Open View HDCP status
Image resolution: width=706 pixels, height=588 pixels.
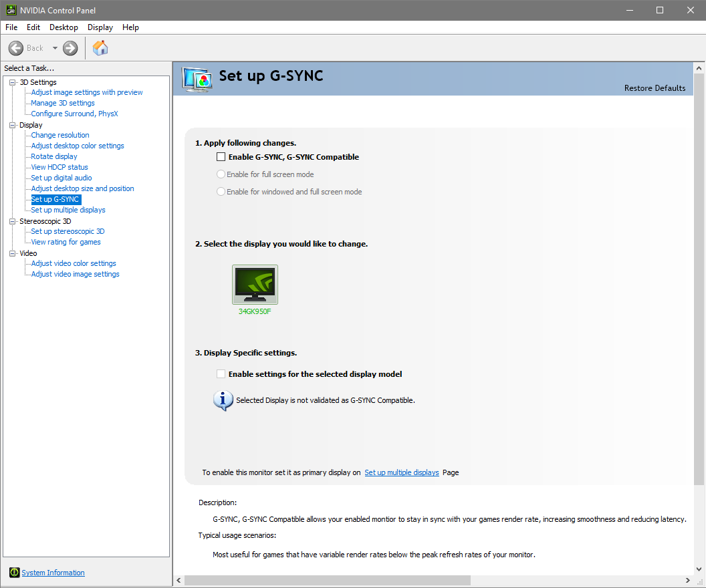60,167
